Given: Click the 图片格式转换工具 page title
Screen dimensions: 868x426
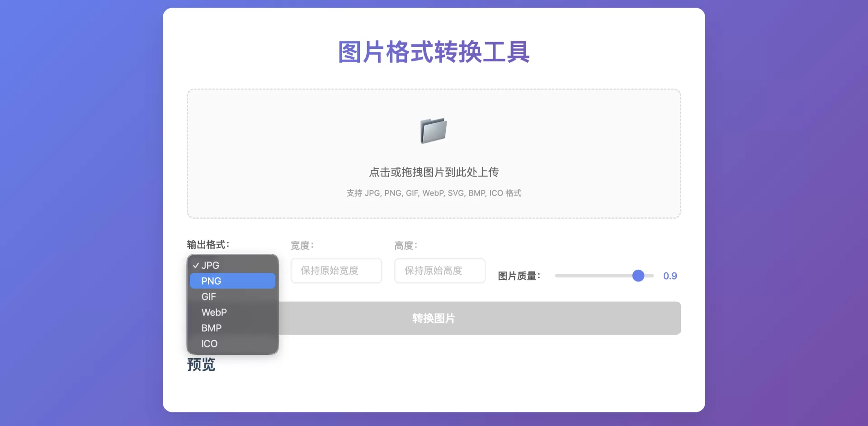Looking at the screenshot, I should tap(433, 52).
